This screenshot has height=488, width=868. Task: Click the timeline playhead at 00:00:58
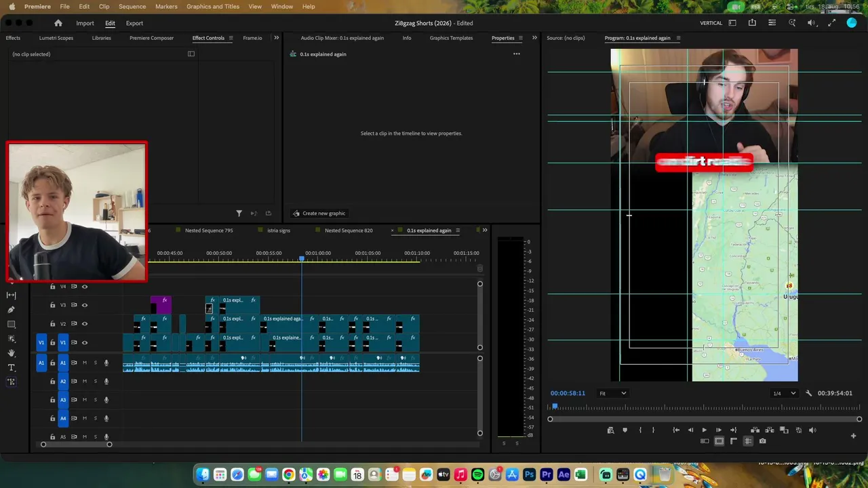click(302, 259)
